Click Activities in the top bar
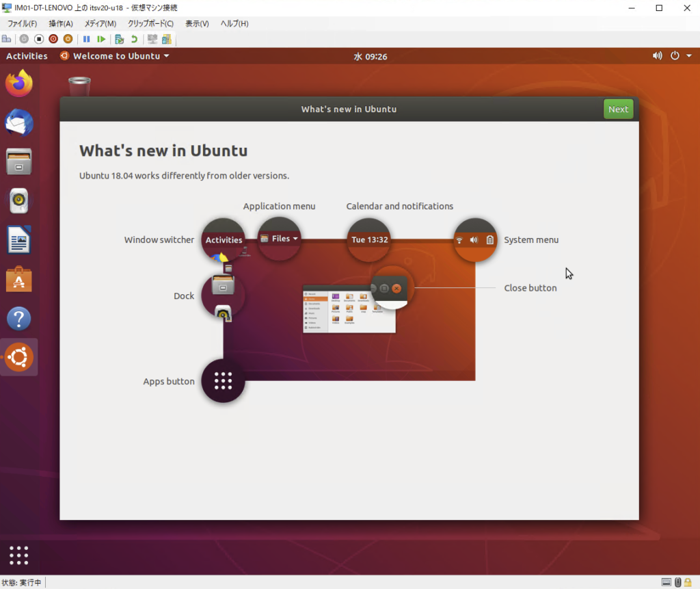 27,56
